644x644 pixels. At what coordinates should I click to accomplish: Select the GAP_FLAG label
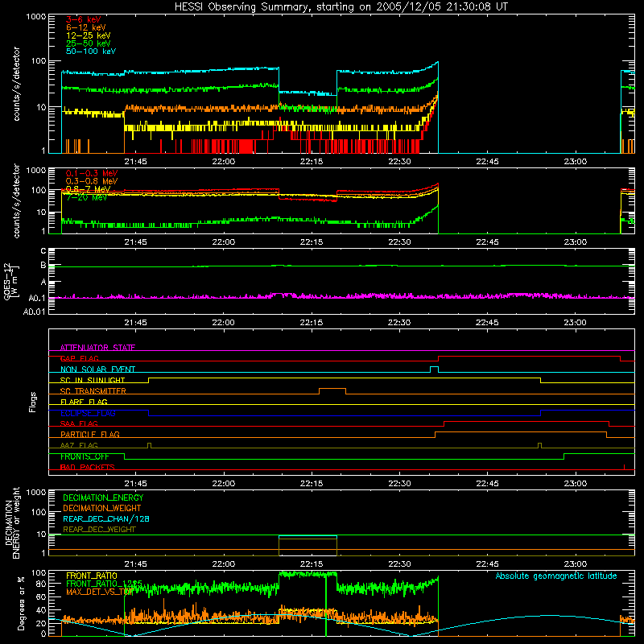[x=80, y=358]
